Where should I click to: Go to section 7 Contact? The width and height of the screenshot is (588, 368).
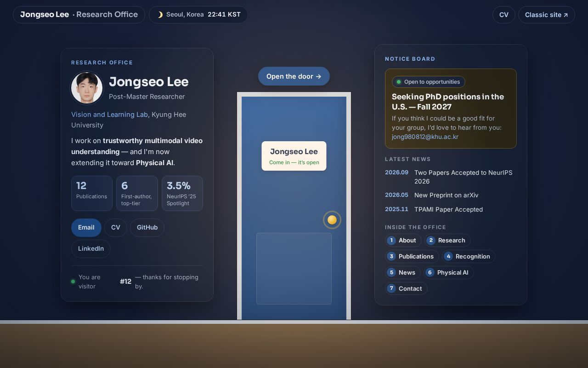(406, 289)
